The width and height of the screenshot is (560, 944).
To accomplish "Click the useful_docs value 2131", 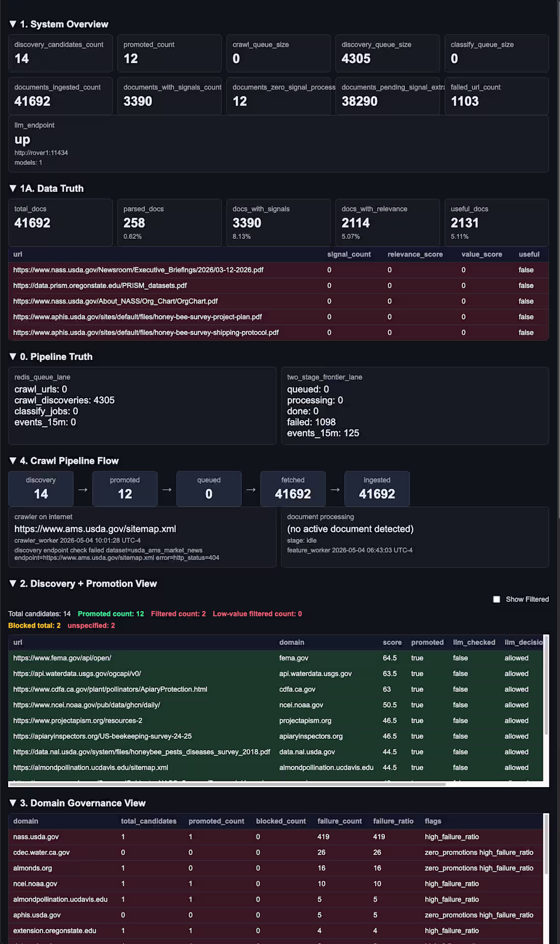I will click(x=465, y=223).
